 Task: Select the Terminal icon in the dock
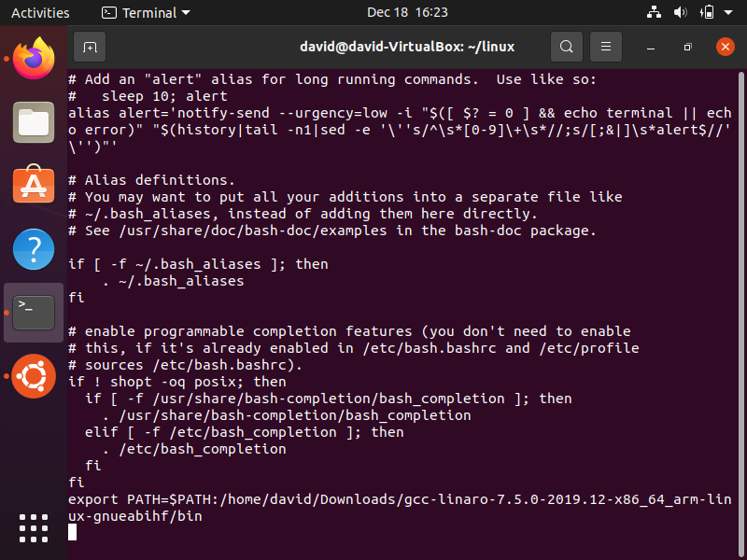(x=34, y=312)
